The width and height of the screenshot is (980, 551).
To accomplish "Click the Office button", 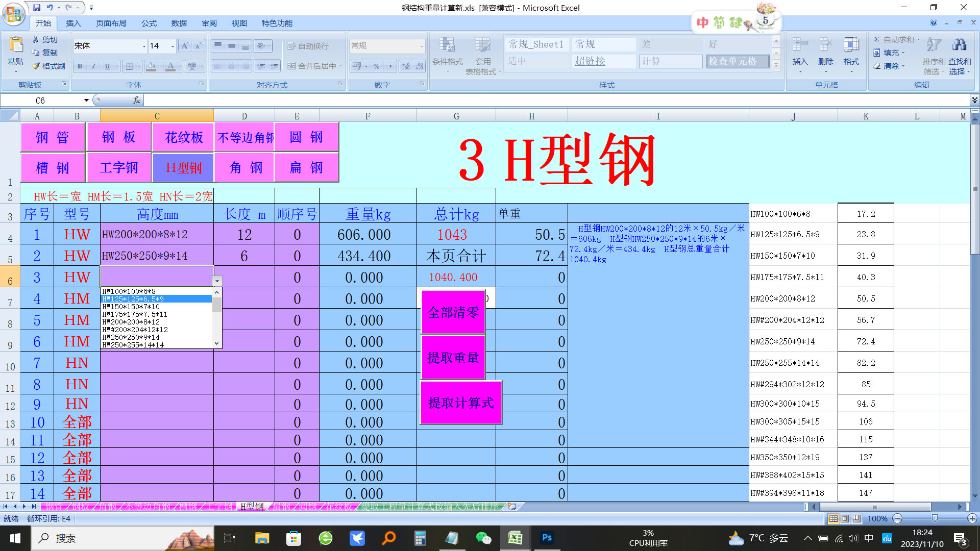I will point(14,14).
